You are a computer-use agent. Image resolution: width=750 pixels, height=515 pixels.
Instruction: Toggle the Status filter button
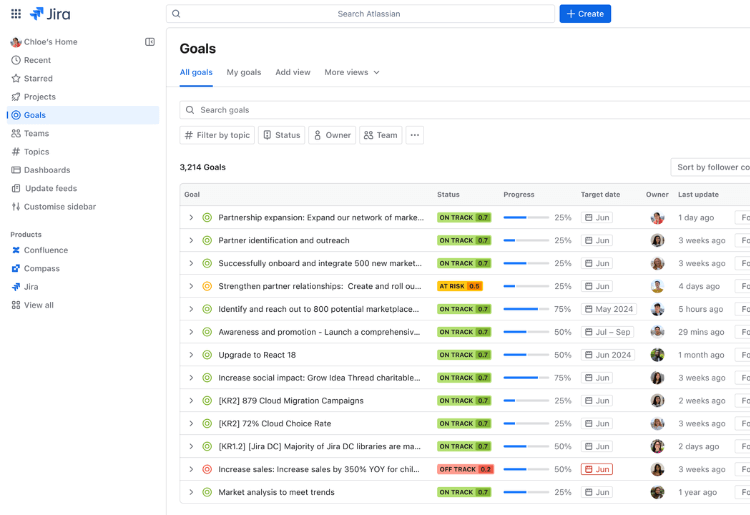[x=281, y=135]
